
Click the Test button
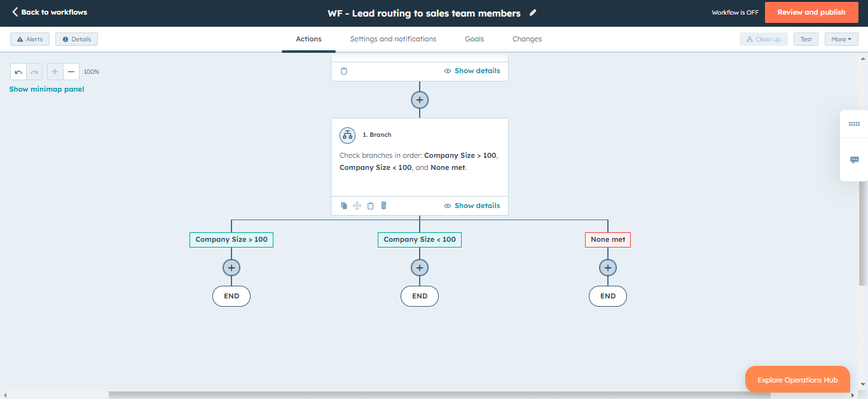(806, 39)
